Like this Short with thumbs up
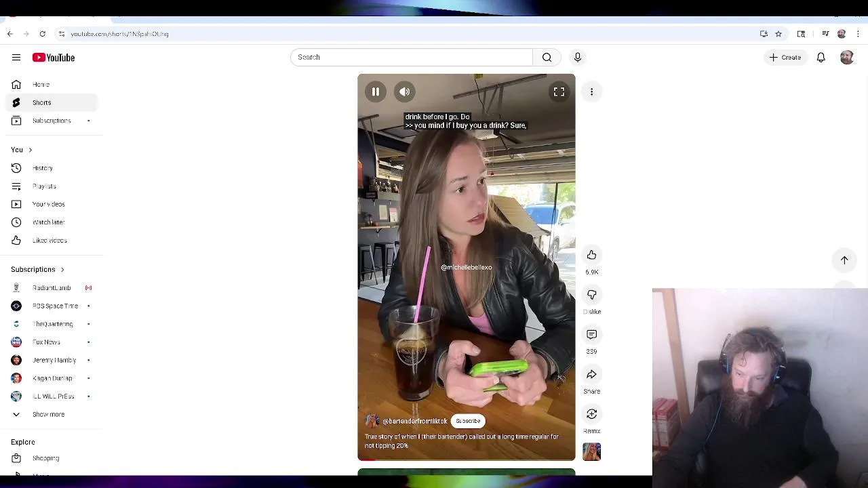868x488 pixels. point(591,255)
